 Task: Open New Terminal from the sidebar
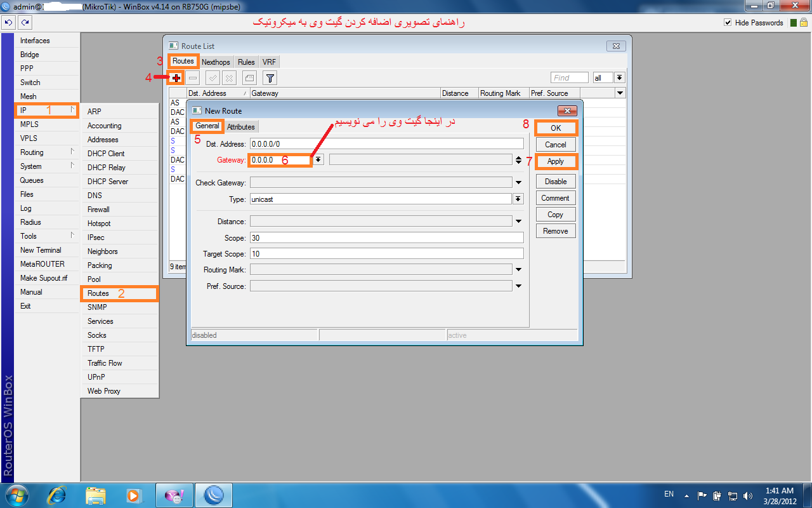tap(47, 250)
